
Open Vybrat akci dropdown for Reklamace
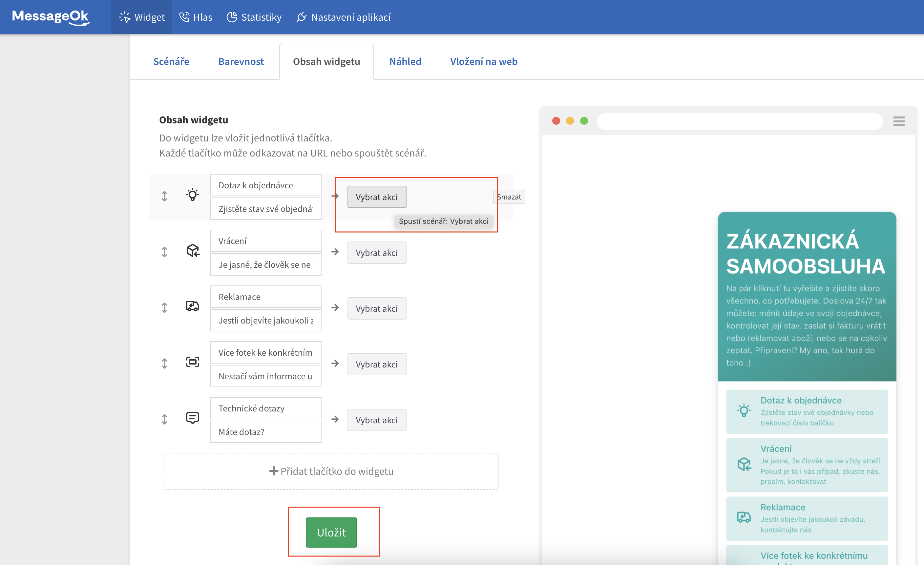tap(376, 308)
